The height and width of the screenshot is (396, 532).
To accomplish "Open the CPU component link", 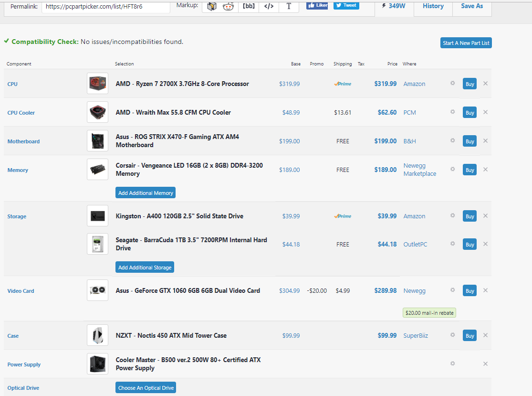I will [12, 84].
